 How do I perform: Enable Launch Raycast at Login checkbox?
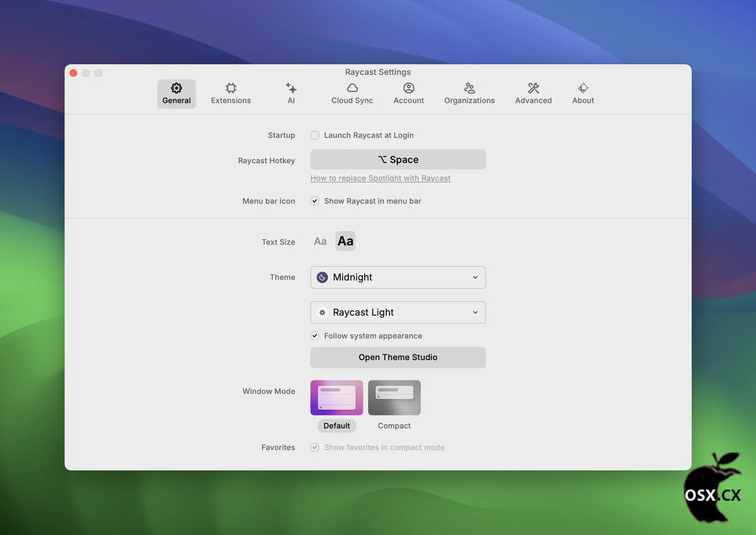pyautogui.click(x=315, y=135)
